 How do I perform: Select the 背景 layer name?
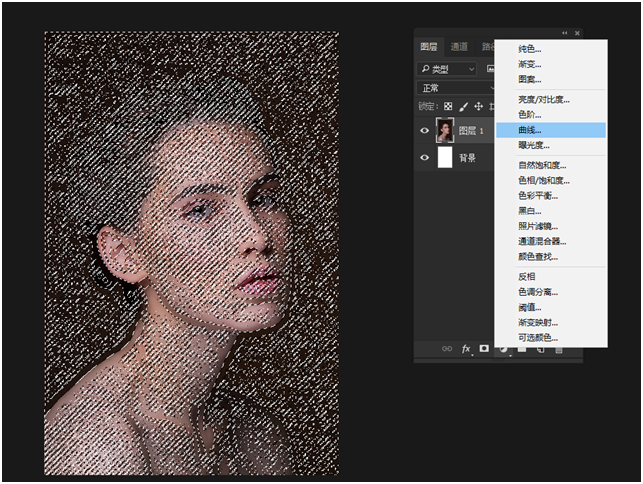pyautogui.click(x=467, y=158)
